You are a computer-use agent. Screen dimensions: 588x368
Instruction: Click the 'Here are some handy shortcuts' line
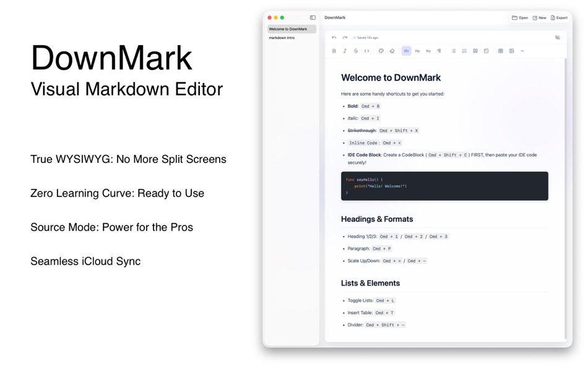(392, 94)
